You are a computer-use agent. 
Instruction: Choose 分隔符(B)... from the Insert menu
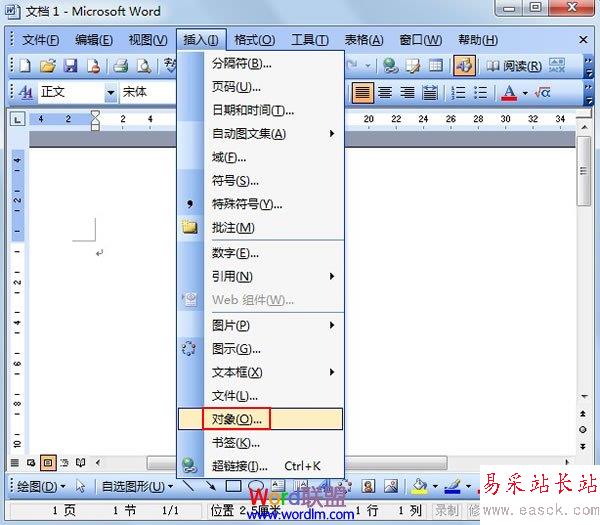tap(261, 63)
